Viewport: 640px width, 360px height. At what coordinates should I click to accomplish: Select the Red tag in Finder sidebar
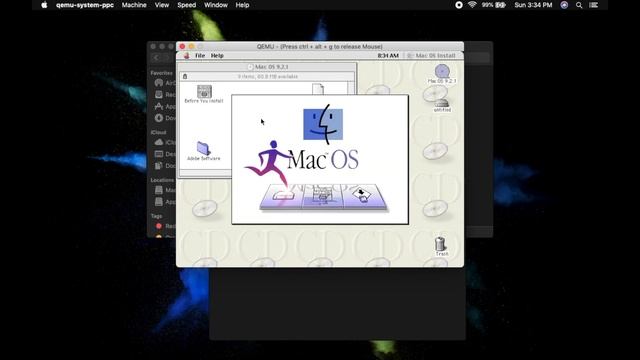[x=164, y=226]
